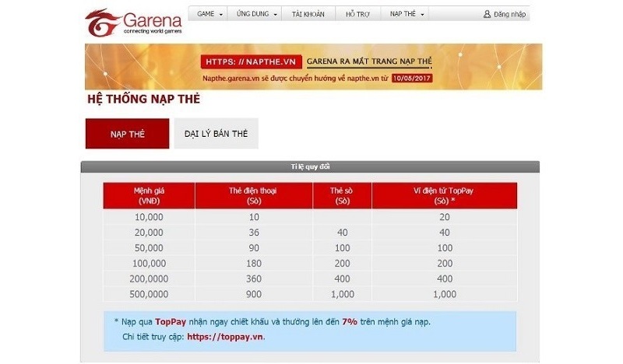Image resolution: width=623 pixels, height=364 pixels.
Task: Go to TÀI KHOẢN menu item
Action: click(x=308, y=14)
